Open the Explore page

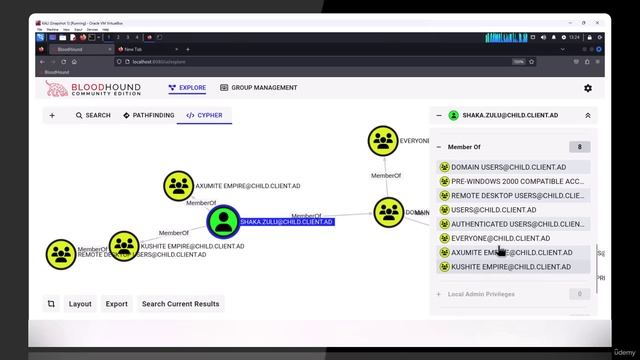187,88
